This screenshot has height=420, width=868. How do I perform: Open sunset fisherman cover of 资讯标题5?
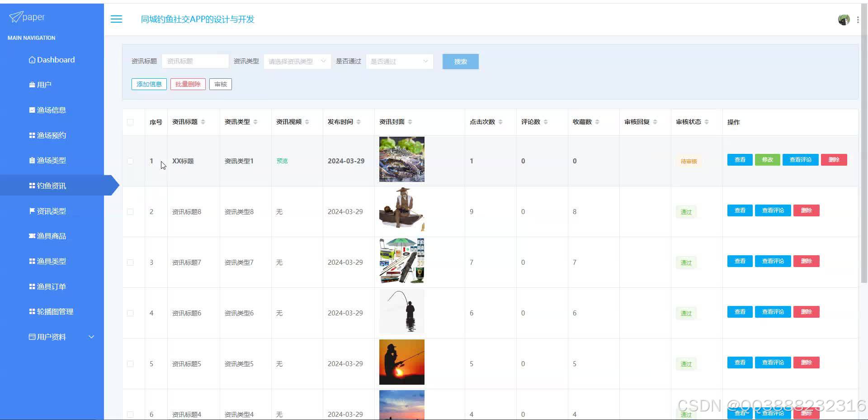401,362
